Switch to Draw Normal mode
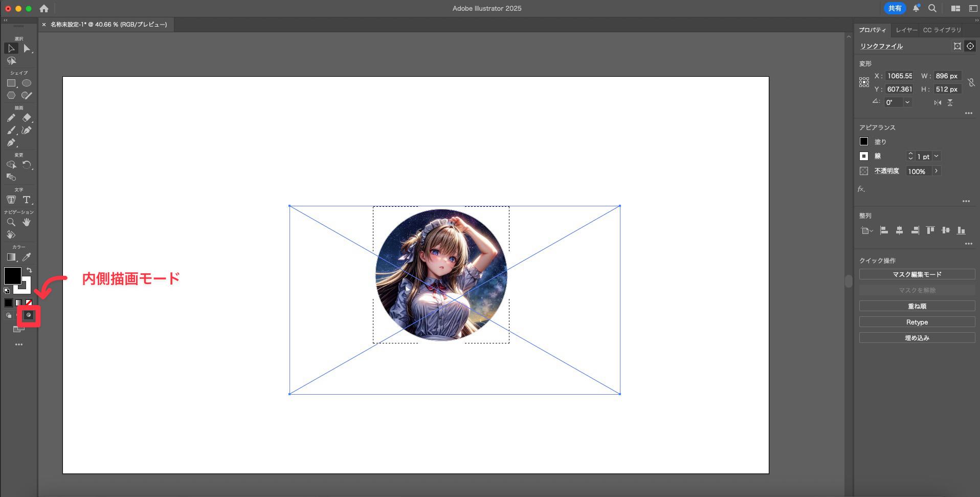Viewport: 980px width, 497px height. (9, 315)
